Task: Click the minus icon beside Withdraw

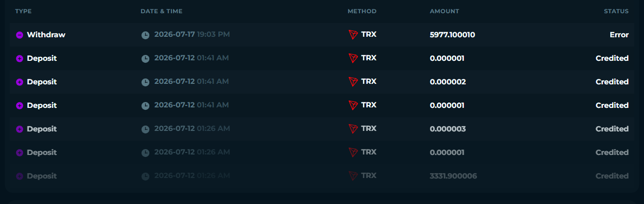Action: (20, 35)
